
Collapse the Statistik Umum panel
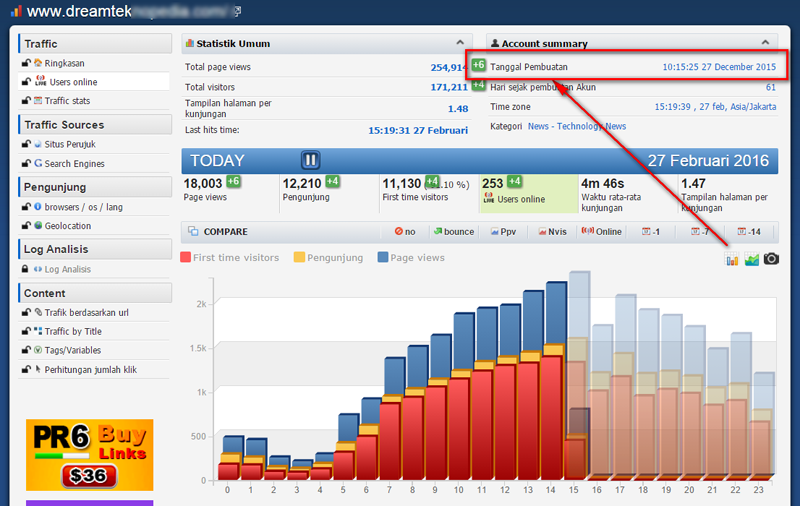pyautogui.click(x=457, y=43)
